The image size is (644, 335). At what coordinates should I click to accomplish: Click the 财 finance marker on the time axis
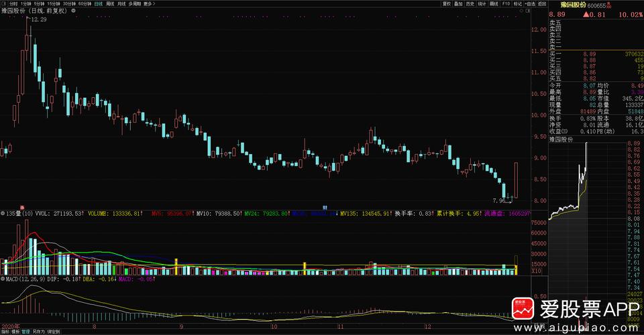pos(325,208)
